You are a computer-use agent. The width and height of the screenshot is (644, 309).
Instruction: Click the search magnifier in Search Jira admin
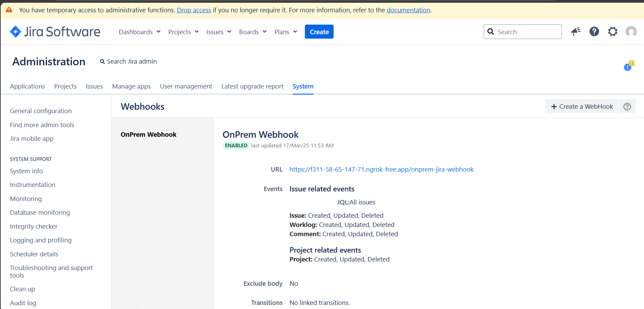point(102,61)
